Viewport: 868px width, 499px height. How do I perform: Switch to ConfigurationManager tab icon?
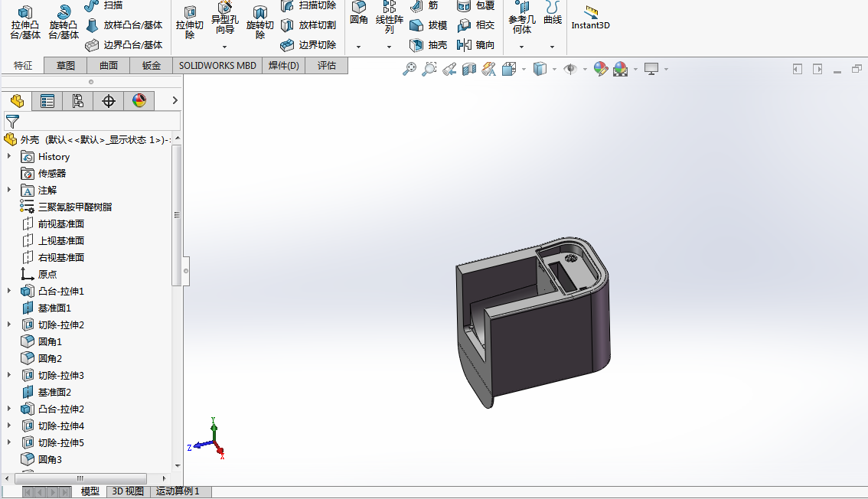tap(77, 101)
